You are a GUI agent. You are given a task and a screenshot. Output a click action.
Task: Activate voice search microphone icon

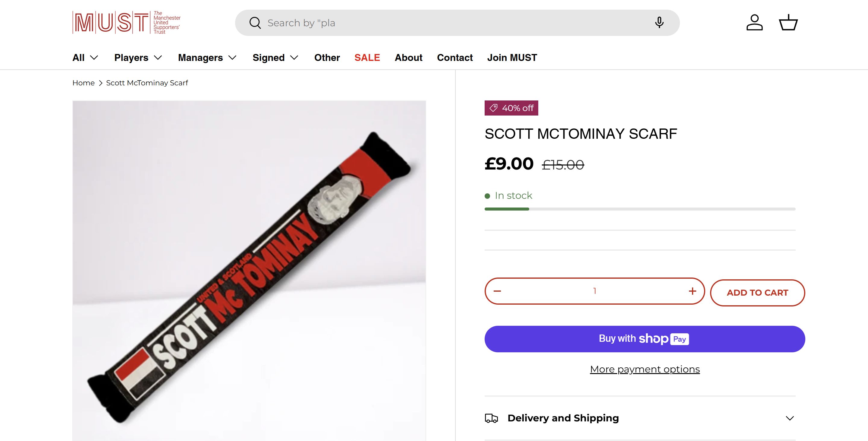[x=659, y=23]
